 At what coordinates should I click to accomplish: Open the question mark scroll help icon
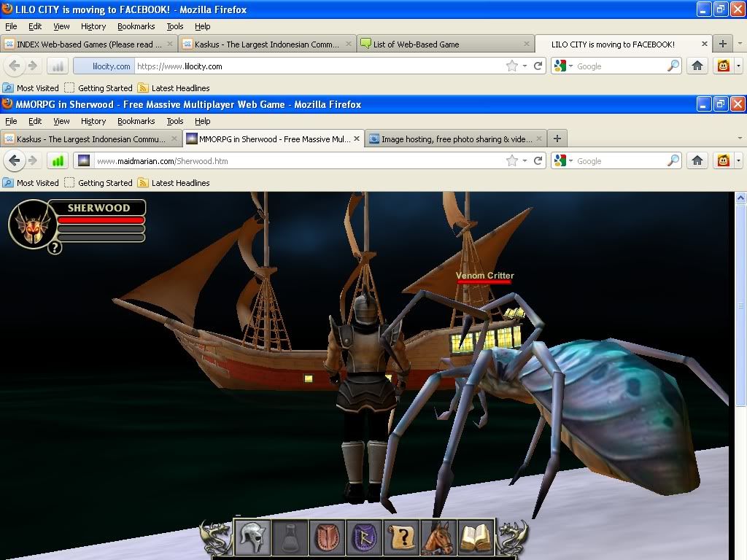(402, 537)
